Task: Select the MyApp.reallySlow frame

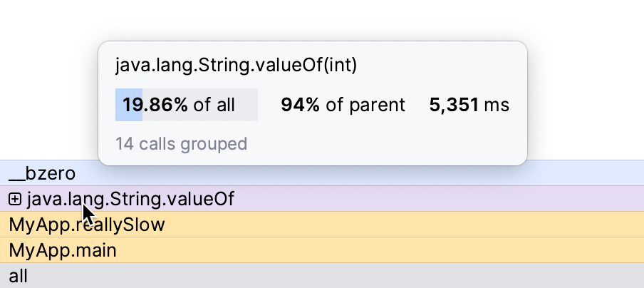Action: click(87, 225)
